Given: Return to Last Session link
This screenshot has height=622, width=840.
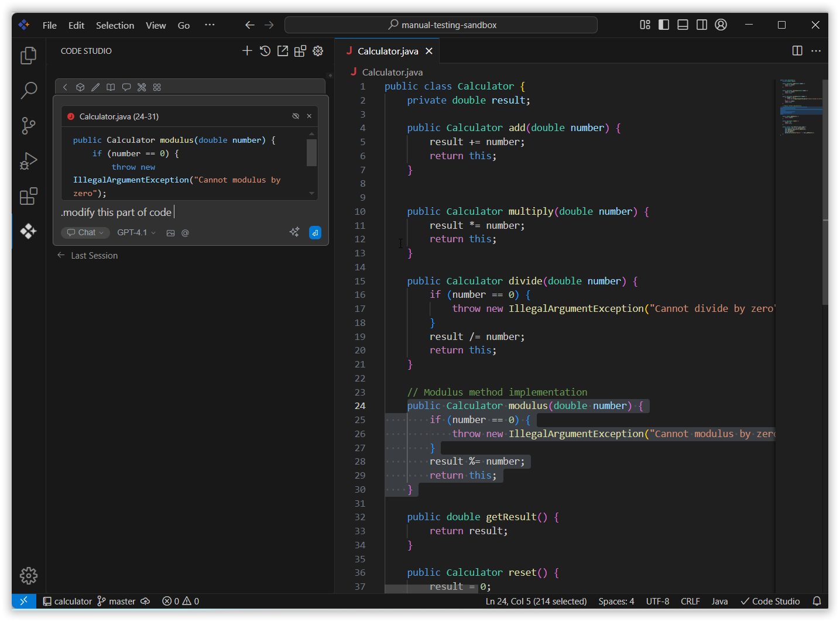Looking at the screenshot, I should click(x=88, y=256).
